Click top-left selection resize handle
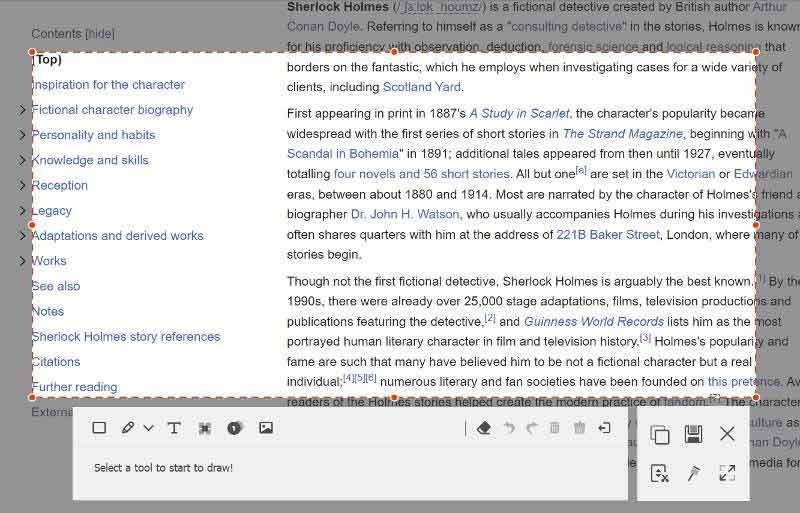The image size is (800, 513). point(32,52)
